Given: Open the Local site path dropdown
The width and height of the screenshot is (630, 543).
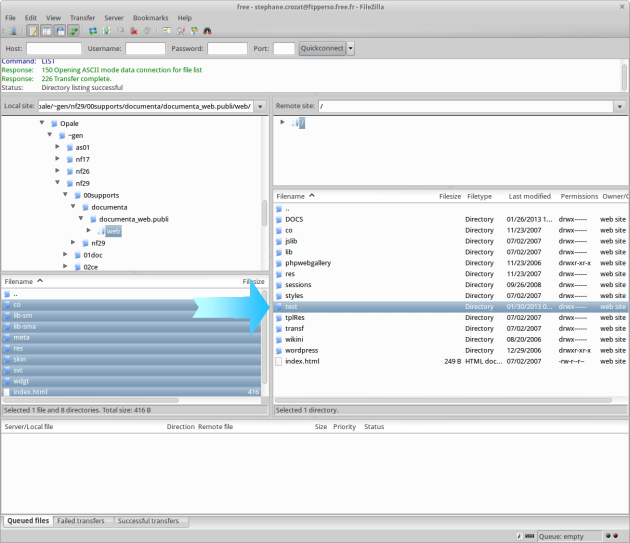Looking at the screenshot, I should [260, 107].
